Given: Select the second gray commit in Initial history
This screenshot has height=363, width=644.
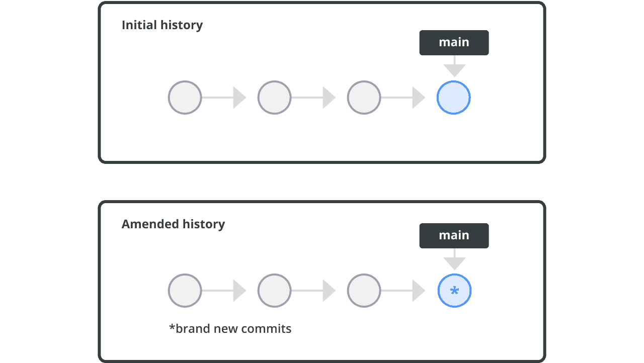Looking at the screenshot, I should tap(274, 98).
